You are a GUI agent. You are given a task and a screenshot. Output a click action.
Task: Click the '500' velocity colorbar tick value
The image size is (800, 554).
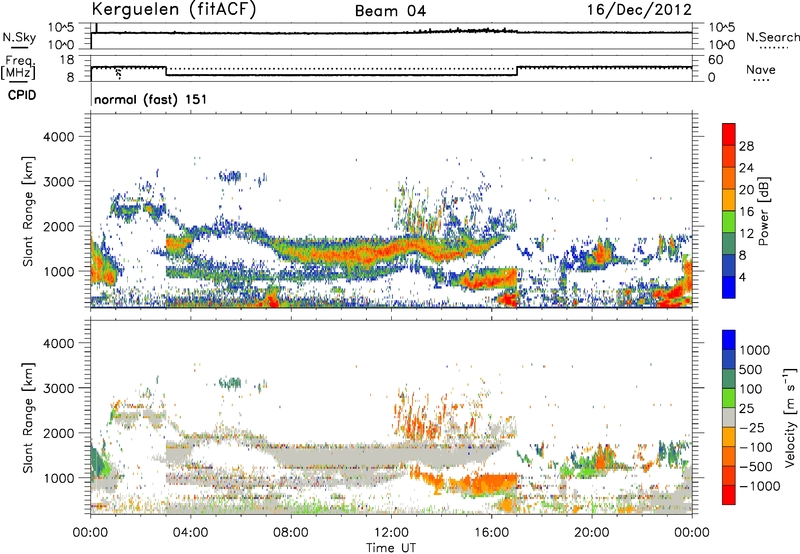pos(751,369)
